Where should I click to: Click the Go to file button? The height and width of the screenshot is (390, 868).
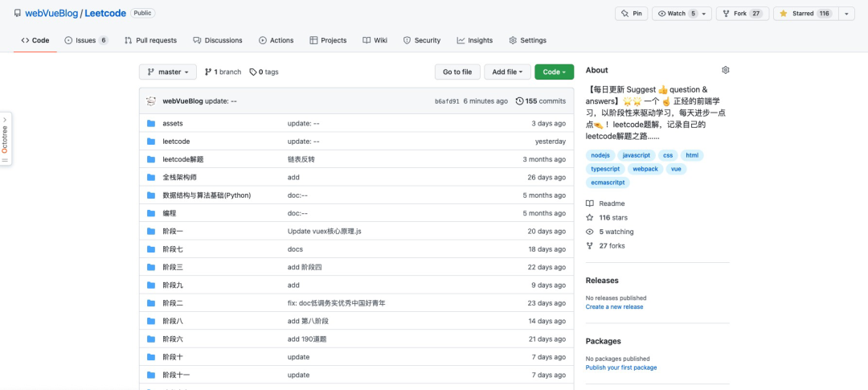click(x=457, y=72)
